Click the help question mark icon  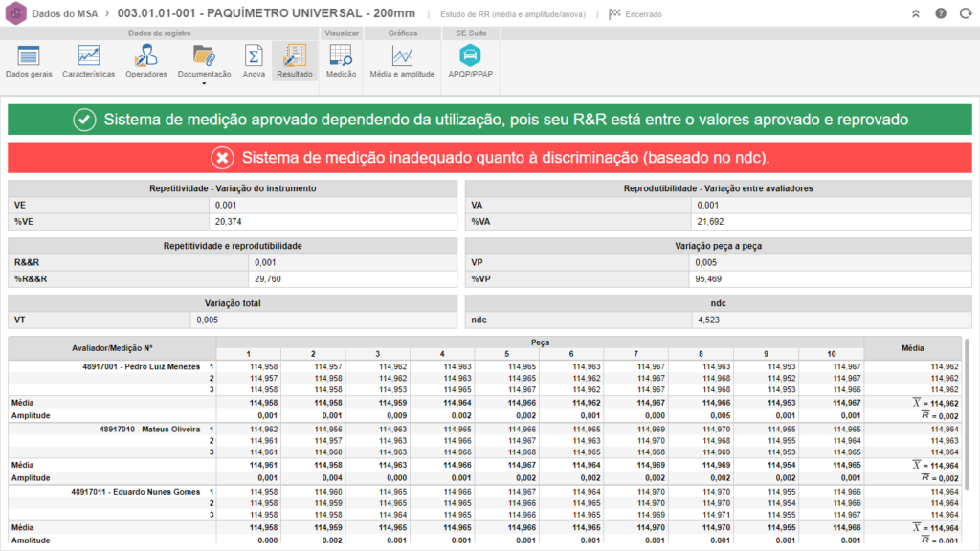(x=941, y=14)
